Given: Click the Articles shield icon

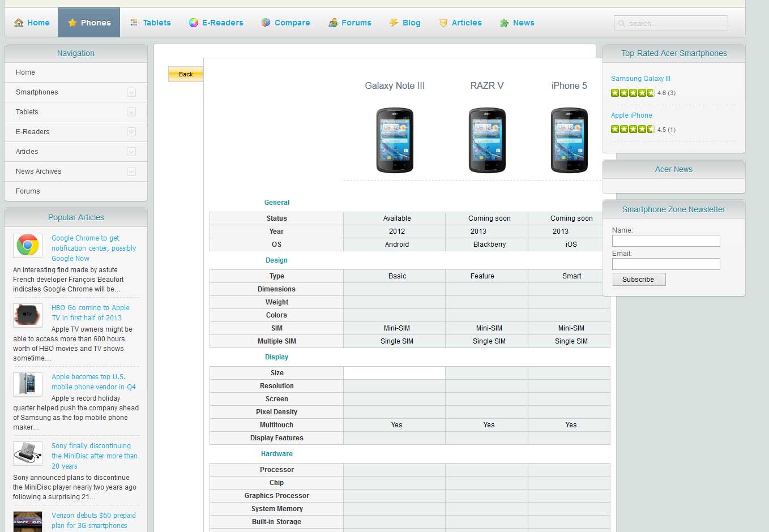Looking at the screenshot, I should pos(443,23).
